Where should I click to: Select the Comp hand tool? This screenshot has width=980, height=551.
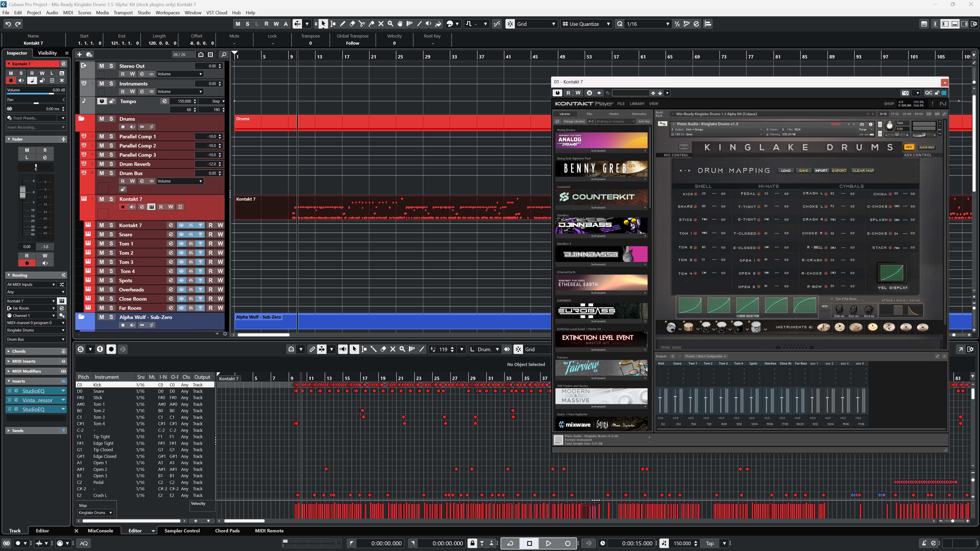pyautogui.click(x=400, y=23)
